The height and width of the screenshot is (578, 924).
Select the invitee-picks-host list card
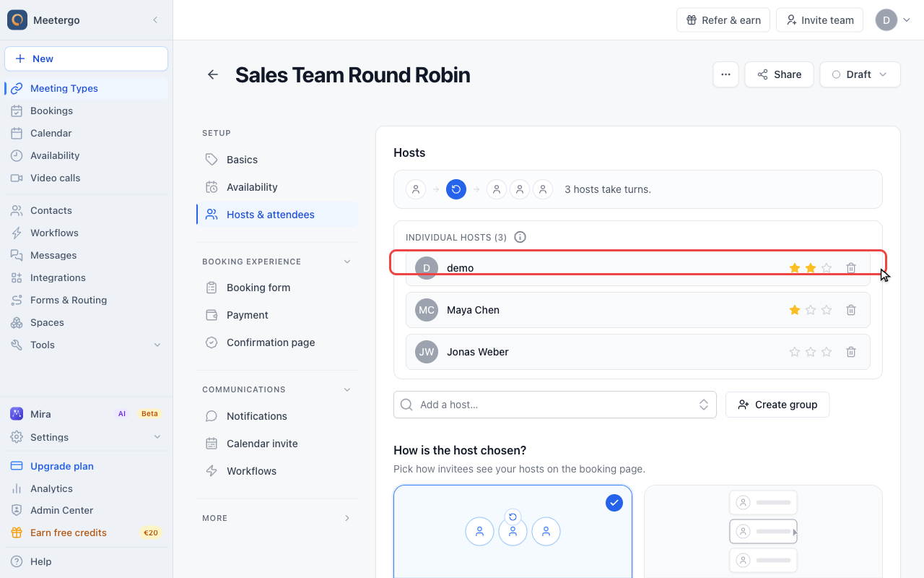tap(763, 531)
